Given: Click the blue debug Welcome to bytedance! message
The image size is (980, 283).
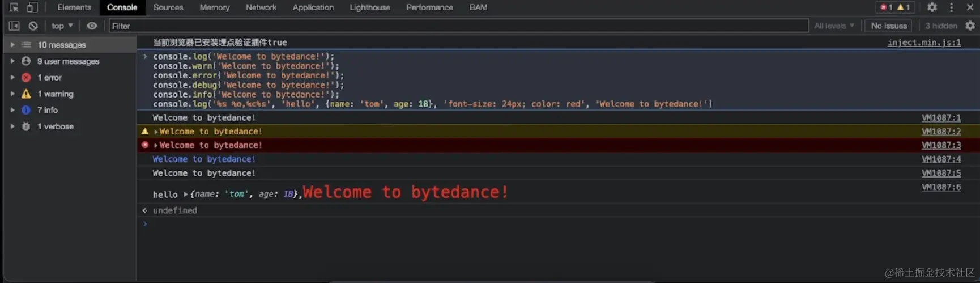Looking at the screenshot, I should pos(204,159).
